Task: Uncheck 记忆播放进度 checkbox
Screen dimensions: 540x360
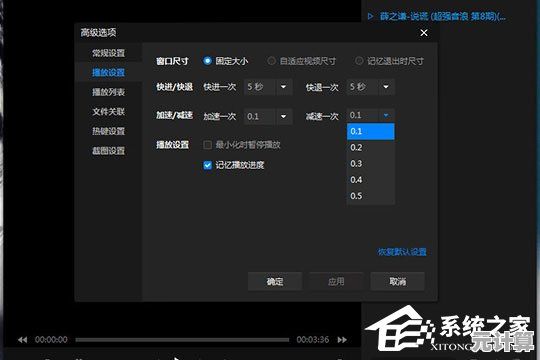Action: tap(207, 165)
